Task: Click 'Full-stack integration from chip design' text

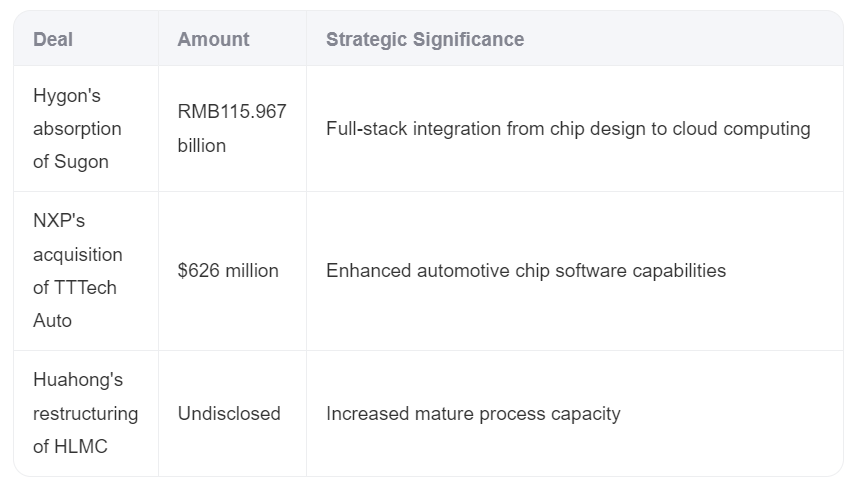Action: [x=486, y=128]
